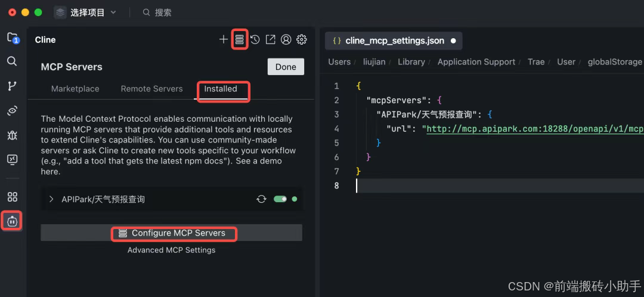Click the project layers icon in title bar
This screenshot has height=297, width=644.
pos(60,13)
